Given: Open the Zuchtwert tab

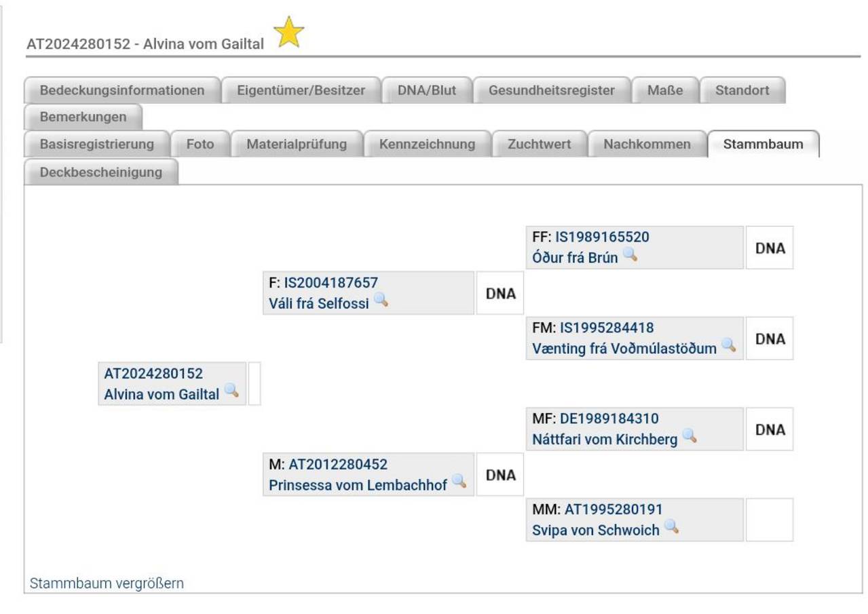Looking at the screenshot, I should [x=539, y=145].
